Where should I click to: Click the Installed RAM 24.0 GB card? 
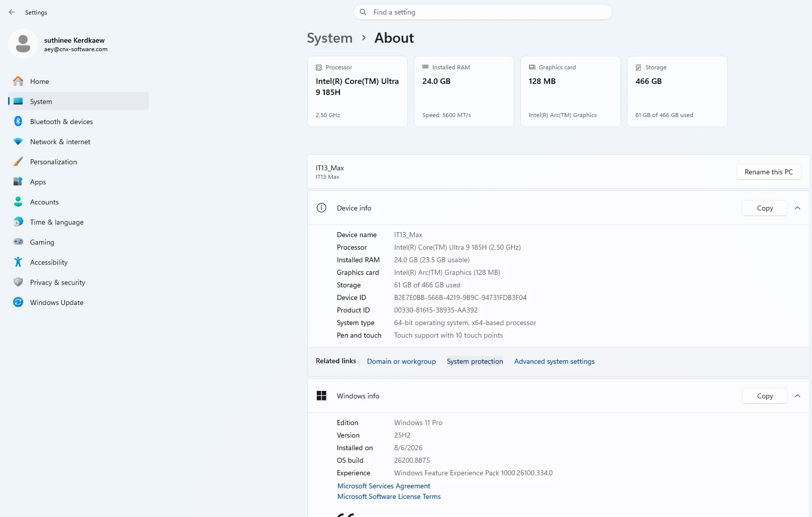tap(464, 91)
